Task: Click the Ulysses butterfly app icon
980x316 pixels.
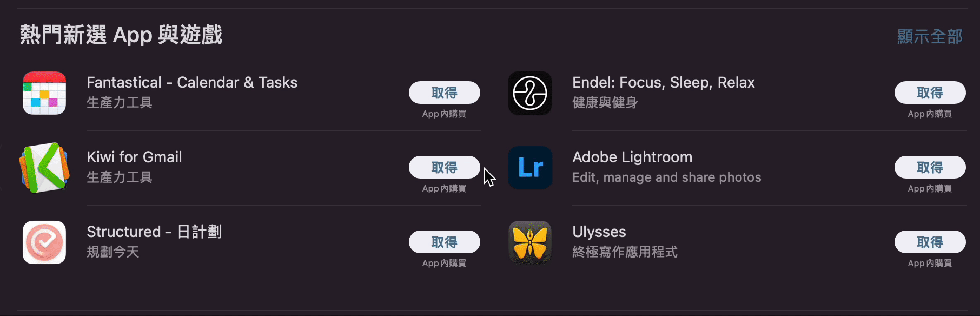Action: pyautogui.click(x=529, y=242)
